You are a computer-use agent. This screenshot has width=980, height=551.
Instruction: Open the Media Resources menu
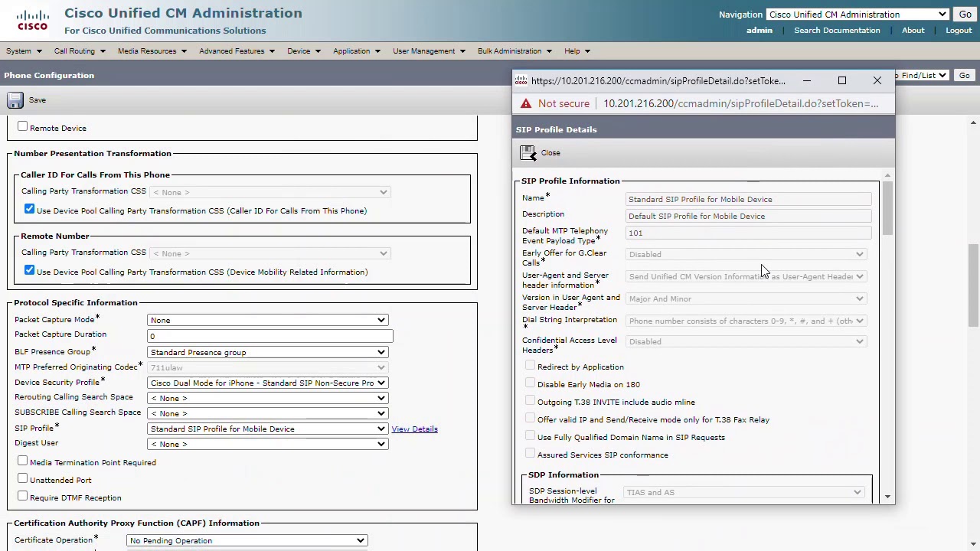click(152, 51)
